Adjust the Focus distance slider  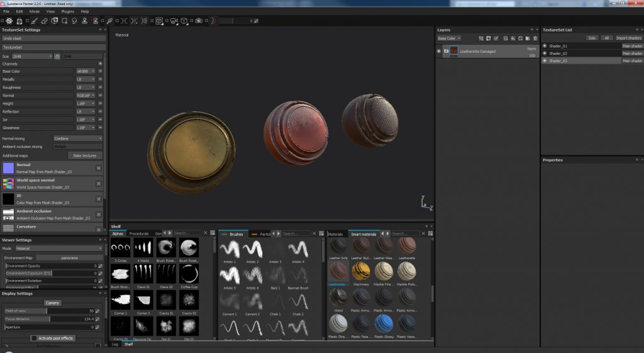pos(50,319)
